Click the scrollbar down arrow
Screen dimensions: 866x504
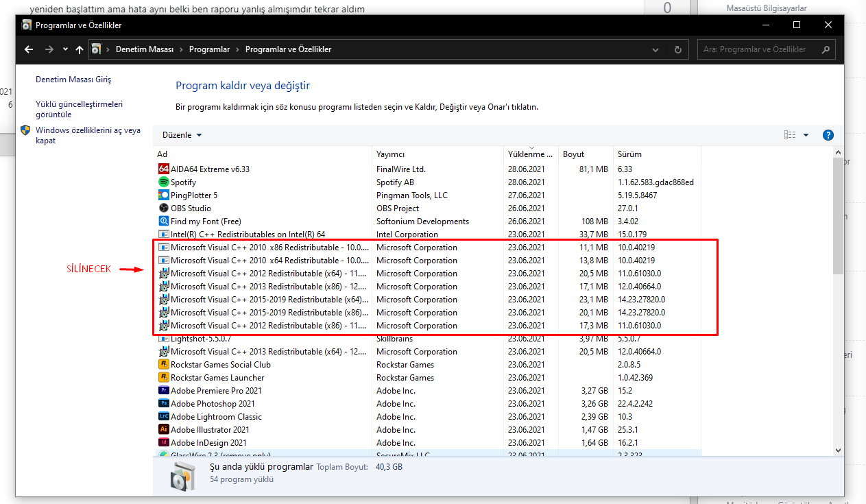(x=838, y=450)
